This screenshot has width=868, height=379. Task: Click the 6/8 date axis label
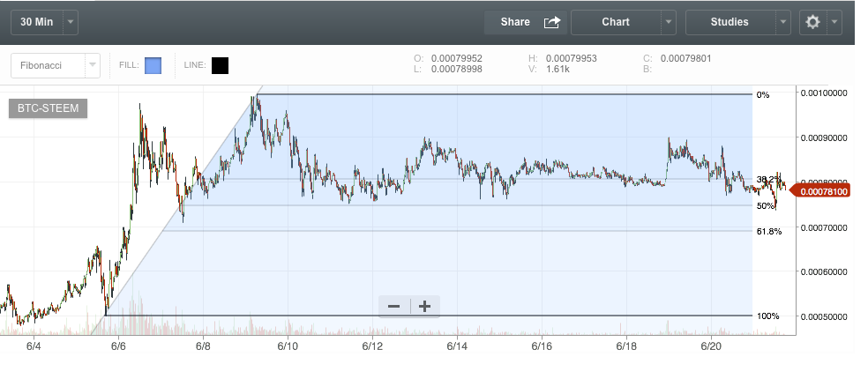(203, 346)
